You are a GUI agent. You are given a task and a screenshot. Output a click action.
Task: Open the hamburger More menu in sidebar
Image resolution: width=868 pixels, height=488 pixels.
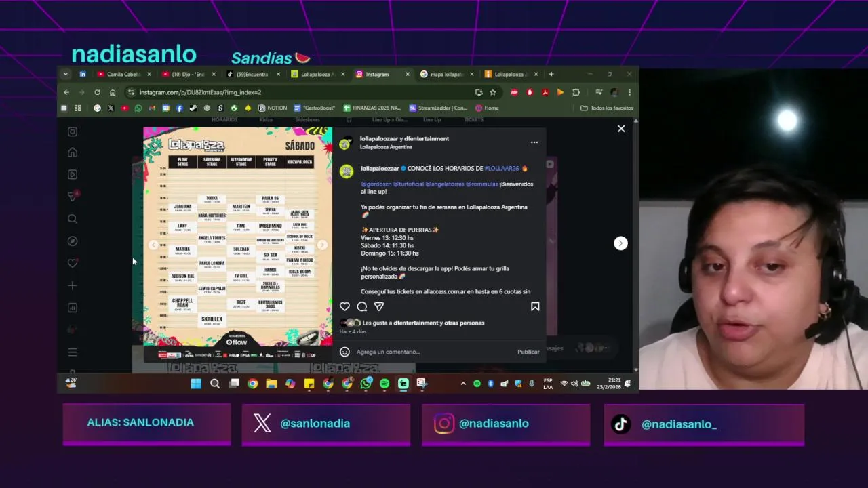(73, 352)
